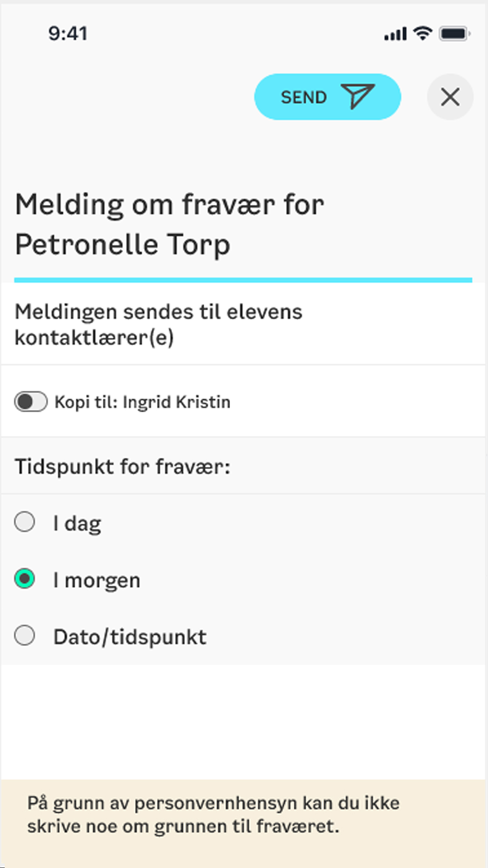Select the "I dag" radio button
This screenshot has width=488, height=868.
pyautogui.click(x=25, y=522)
